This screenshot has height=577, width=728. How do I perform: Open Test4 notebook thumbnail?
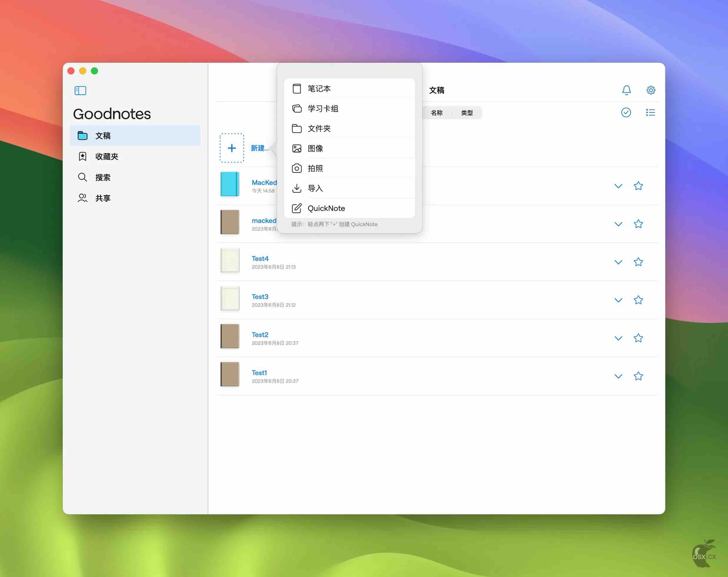coord(230,260)
